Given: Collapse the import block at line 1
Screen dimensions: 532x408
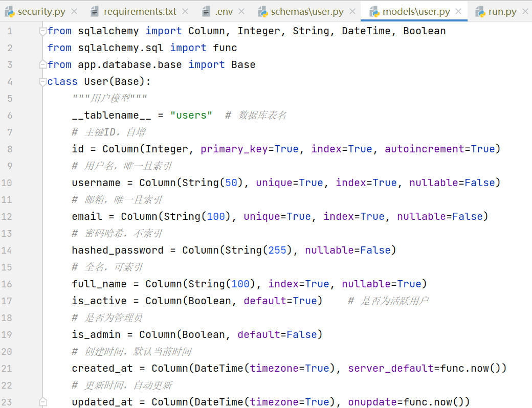Looking at the screenshot, I should 42,31.
